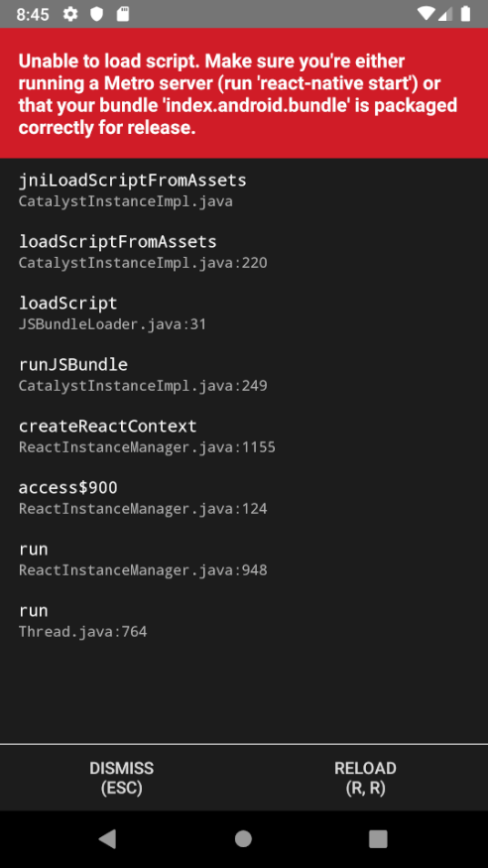488x868 pixels.
Task: Select the jniLoadScriptFromAssets stack frame
Action: click(x=133, y=181)
